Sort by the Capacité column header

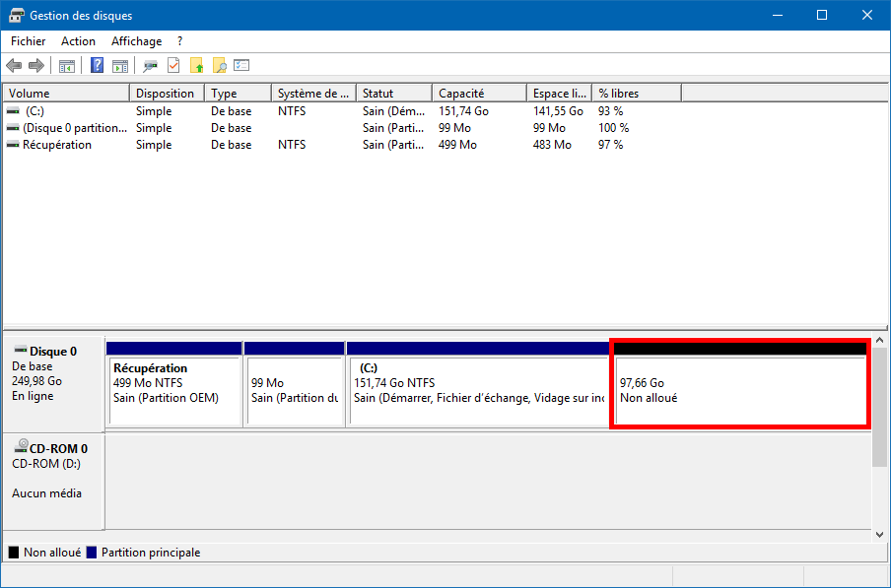click(x=480, y=94)
